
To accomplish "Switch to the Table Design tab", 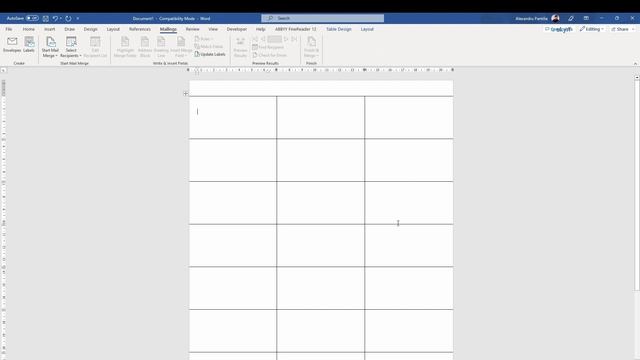I will 339,29.
